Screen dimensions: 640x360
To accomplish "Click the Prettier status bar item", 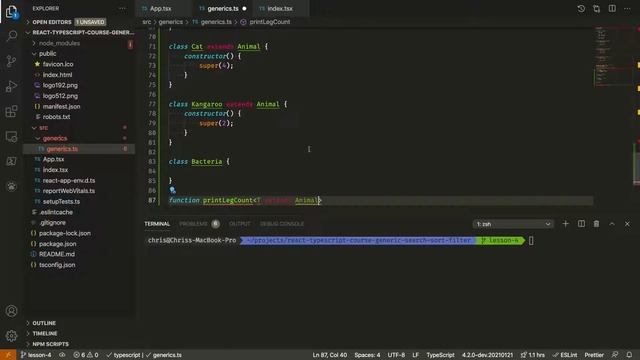I will [594, 355].
